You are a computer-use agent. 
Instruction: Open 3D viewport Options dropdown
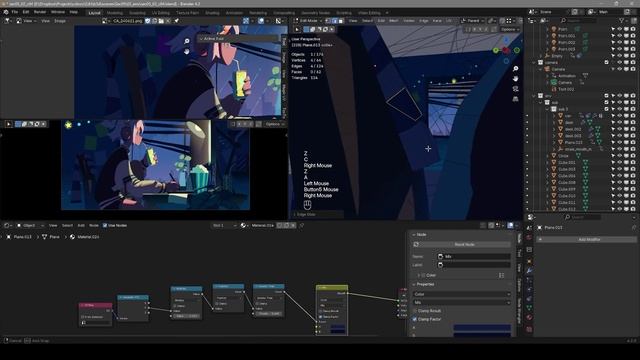[x=510, y=29]
